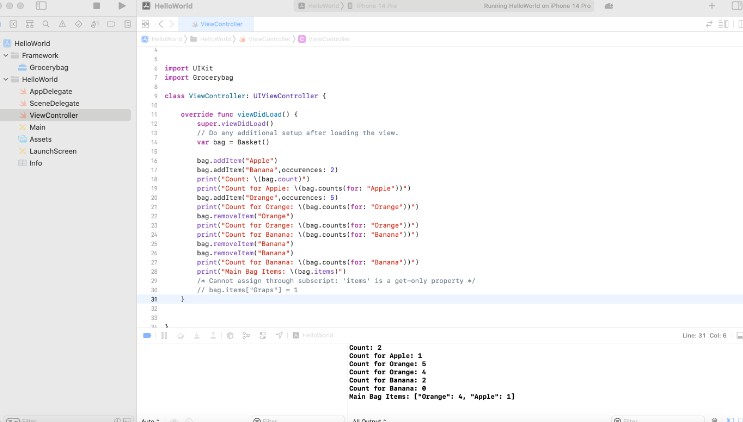
Task: Click the Stop button in toolbar
Action: pyautogui.click(x=96, y=6)
